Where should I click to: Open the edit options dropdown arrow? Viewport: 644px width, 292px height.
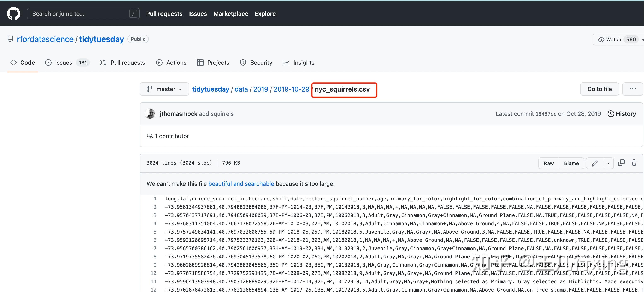(608, 163)
